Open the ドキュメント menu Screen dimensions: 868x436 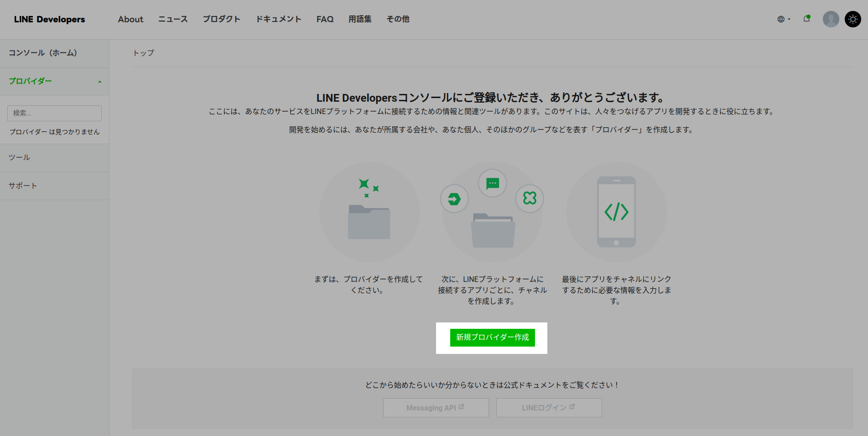pos(278,19)
